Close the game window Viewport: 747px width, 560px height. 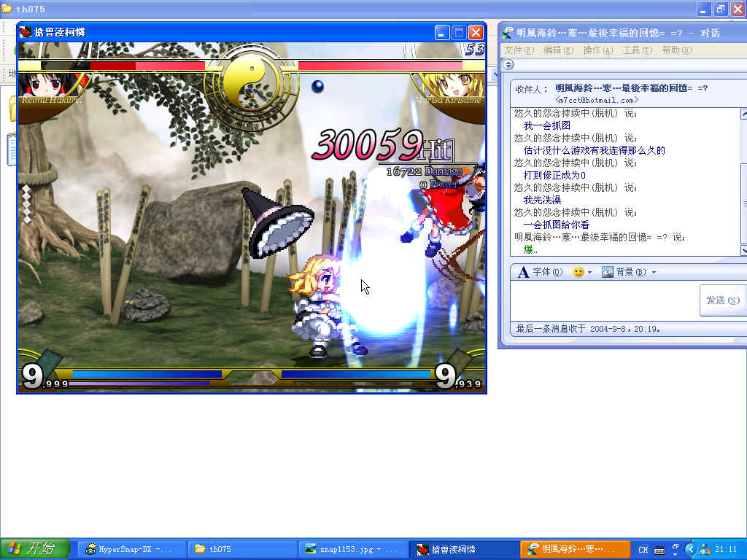click(x=476, y=32)
